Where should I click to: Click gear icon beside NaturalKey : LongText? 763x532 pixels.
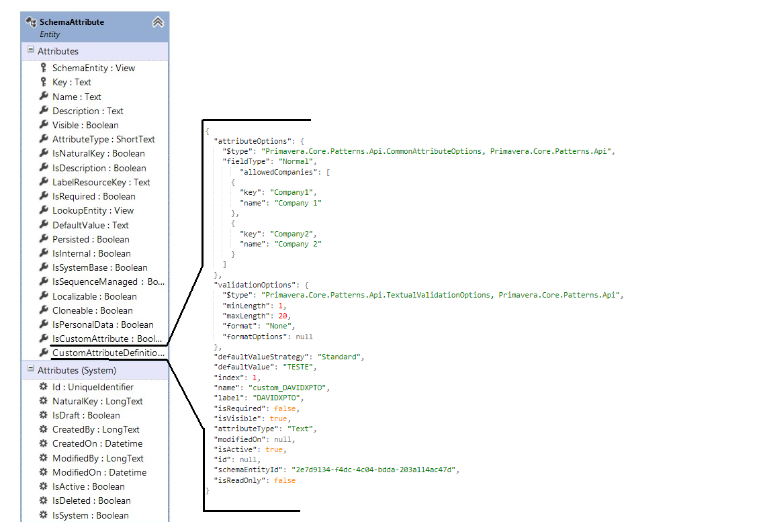pos(43,401)
